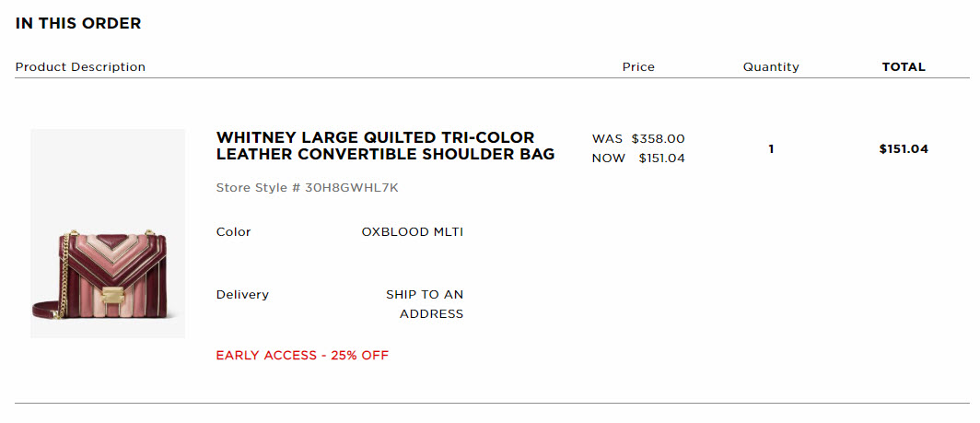Click the IN THIS ORDER heading

(x=78, y=24)
